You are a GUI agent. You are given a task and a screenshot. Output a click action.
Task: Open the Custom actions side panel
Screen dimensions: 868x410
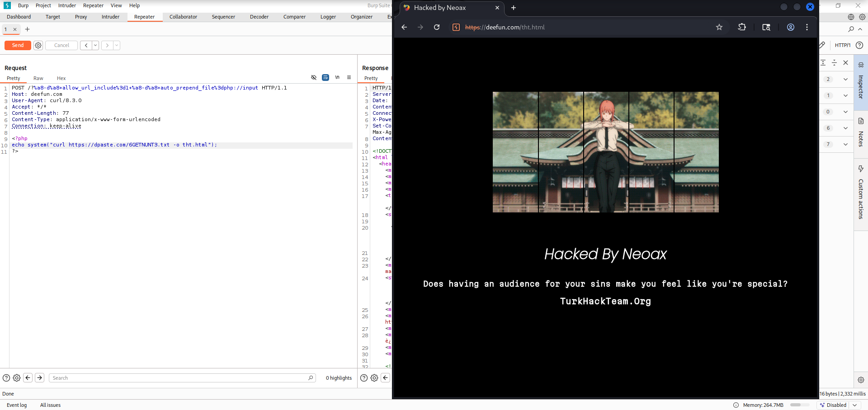[x=861, y=193]
